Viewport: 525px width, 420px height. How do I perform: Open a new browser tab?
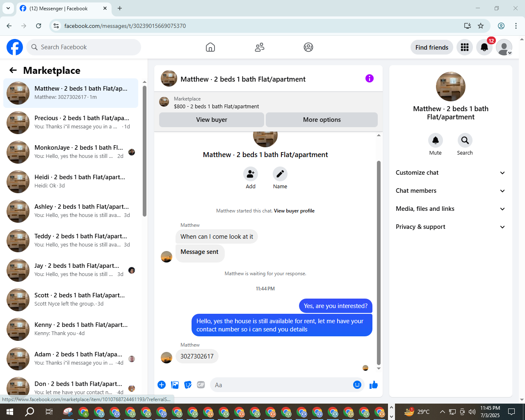tap(120, 8)
